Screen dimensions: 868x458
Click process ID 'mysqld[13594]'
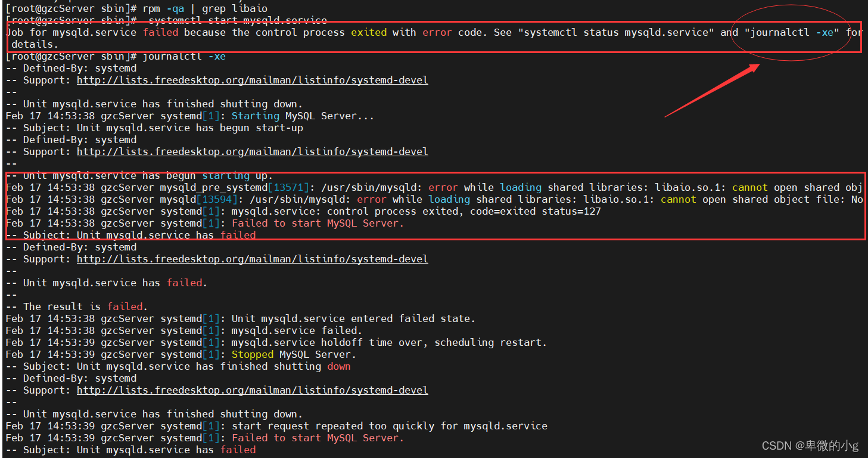(199, 199)
